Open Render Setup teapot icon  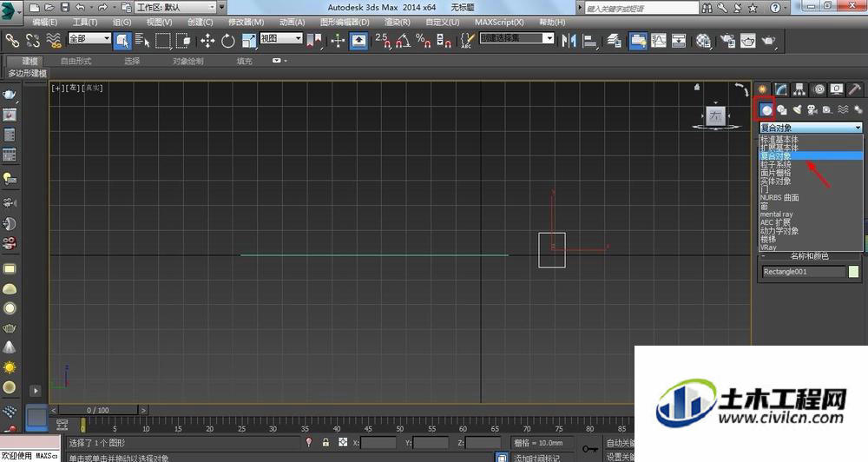[x=727, y=41]
